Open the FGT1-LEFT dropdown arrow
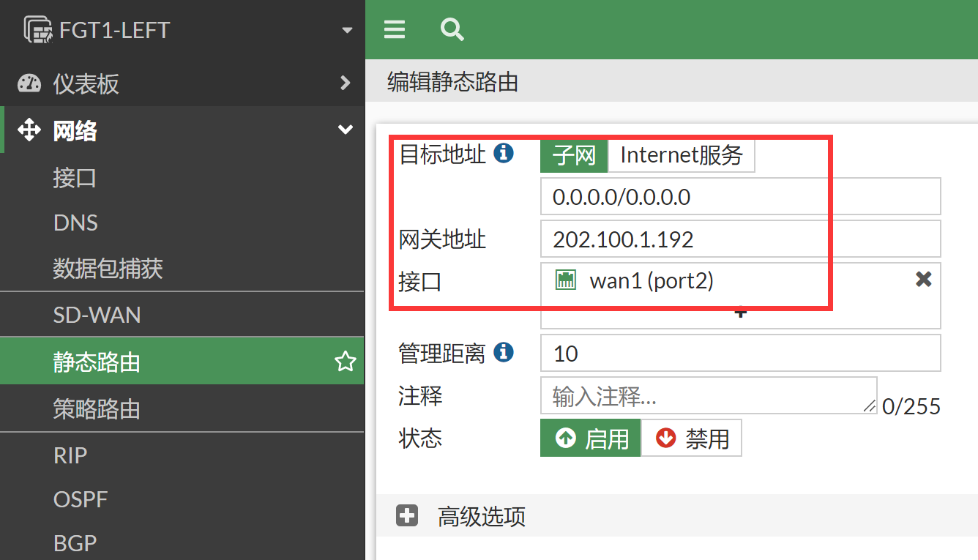Image resolution: width=978 pixels, height=560 pixels. pyautogui.click(x=347, y=31)
